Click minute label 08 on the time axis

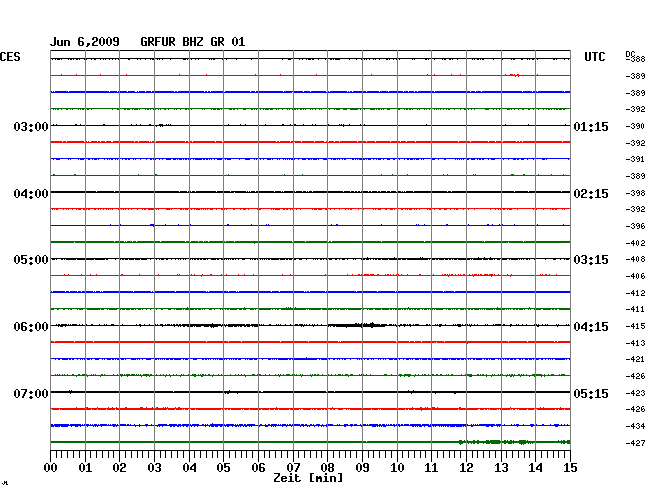click(x=327, y=468)
